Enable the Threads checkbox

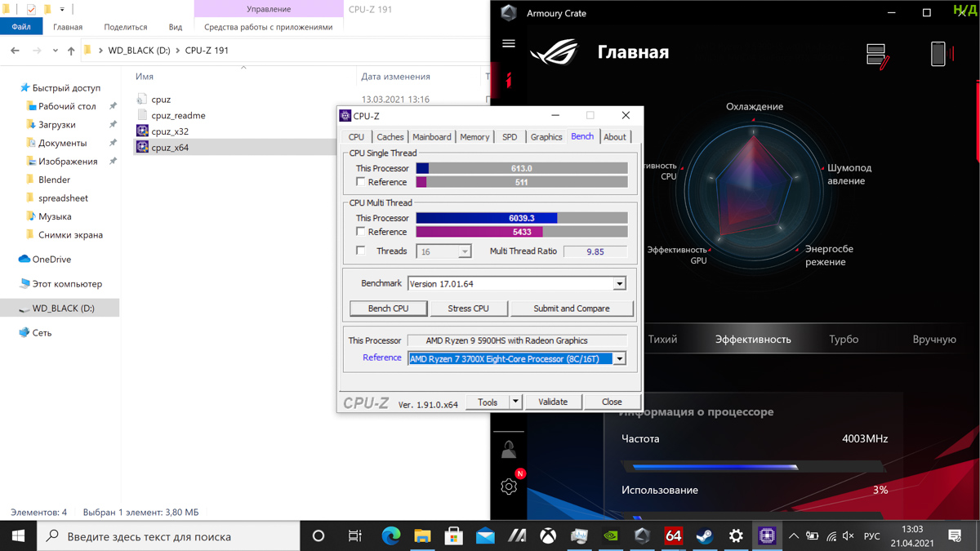click(360, 251)
